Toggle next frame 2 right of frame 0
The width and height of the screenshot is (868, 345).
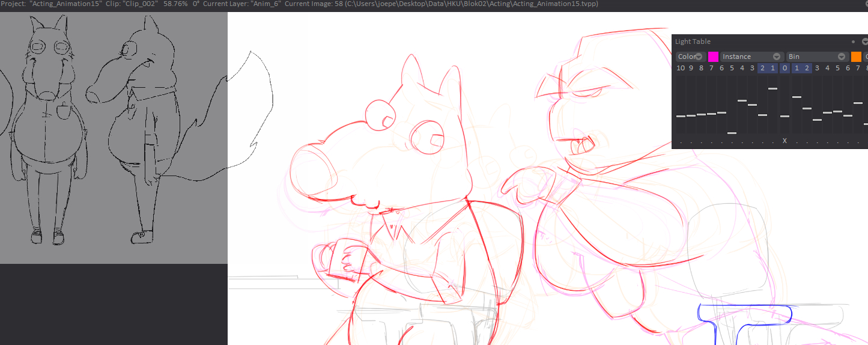(x=807, y=68)
